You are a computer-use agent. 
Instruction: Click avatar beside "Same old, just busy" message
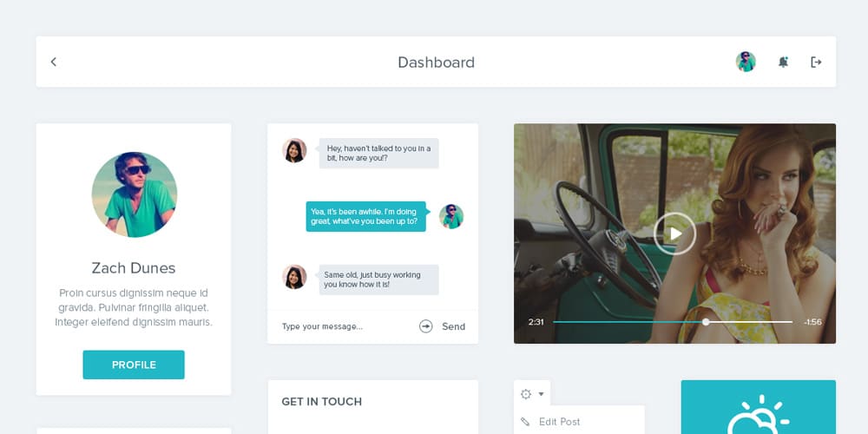[294, 277]
